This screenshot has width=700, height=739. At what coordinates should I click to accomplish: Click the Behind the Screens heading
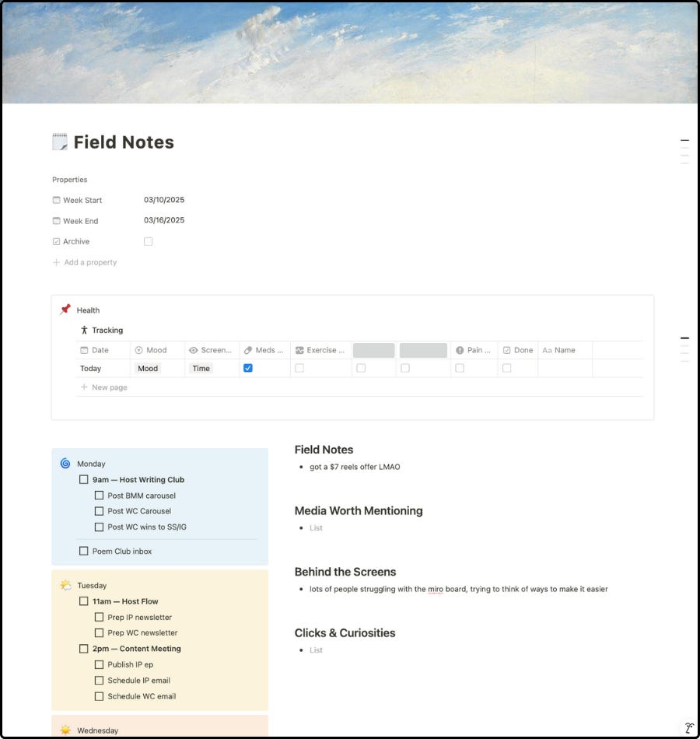345,572
